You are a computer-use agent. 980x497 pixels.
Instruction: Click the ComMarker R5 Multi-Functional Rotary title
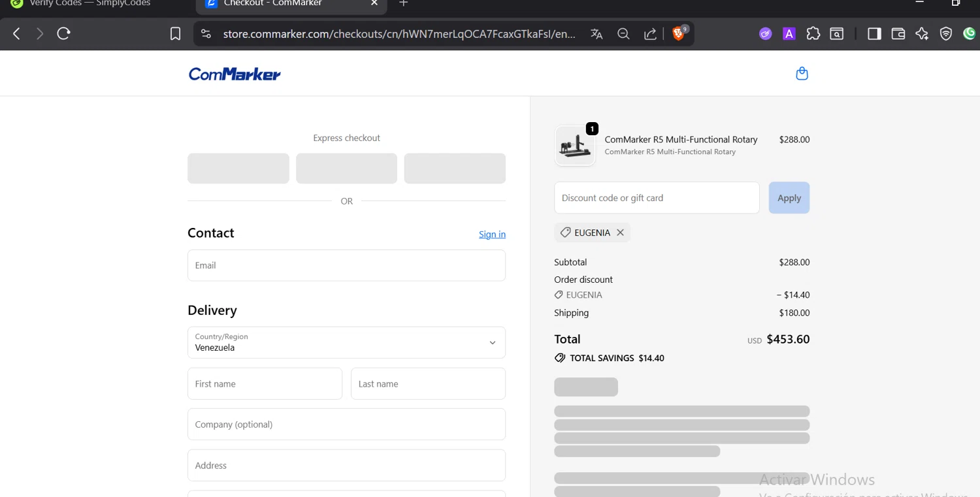pos(681,139)
